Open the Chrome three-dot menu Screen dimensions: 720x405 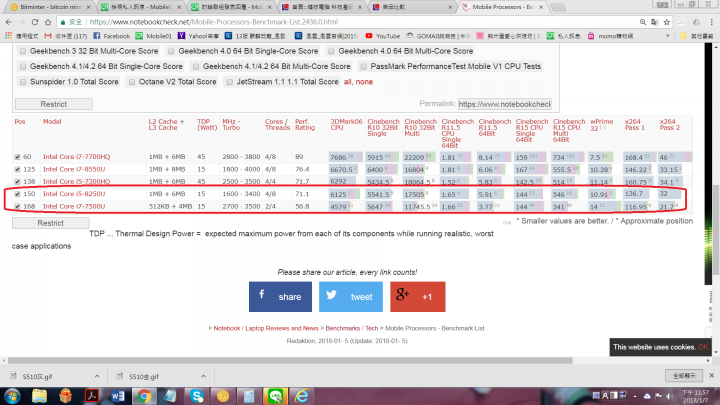point(711,22)
